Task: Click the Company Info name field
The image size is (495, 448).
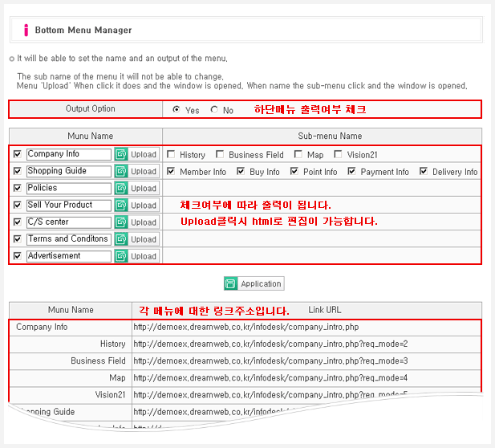Action: coord(68,154)
